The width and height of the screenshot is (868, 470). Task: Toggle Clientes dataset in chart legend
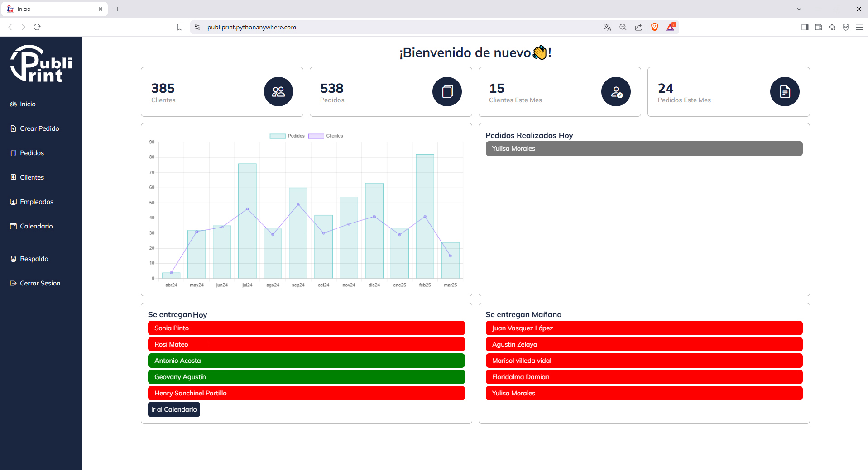(x=326, y=136)
